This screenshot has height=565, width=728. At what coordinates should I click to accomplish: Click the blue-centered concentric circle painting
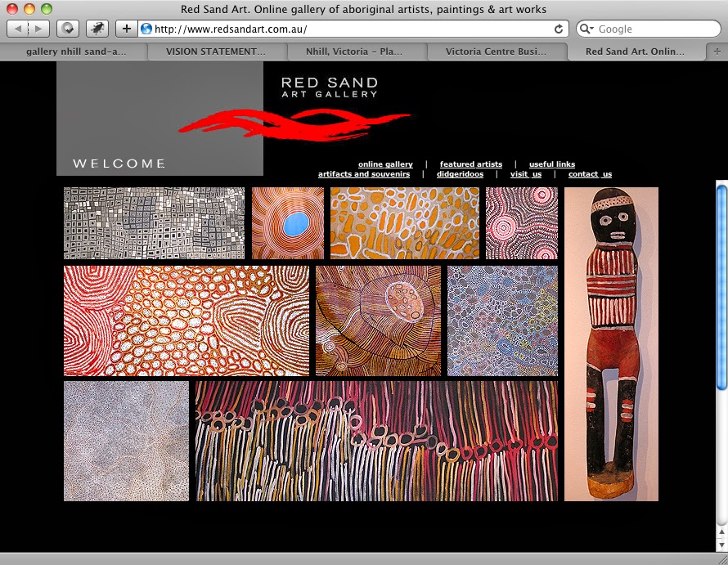pos(288,223)
